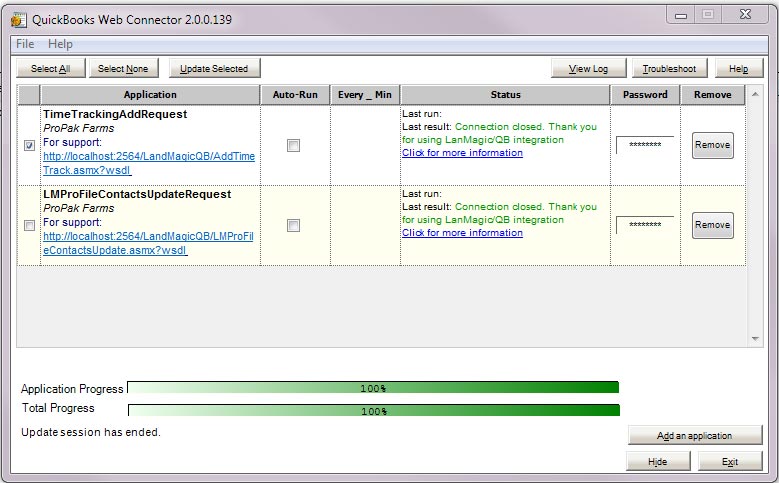Screen dimensions: 779x483
Task: Click the Password column header
Action: (645, 94)
